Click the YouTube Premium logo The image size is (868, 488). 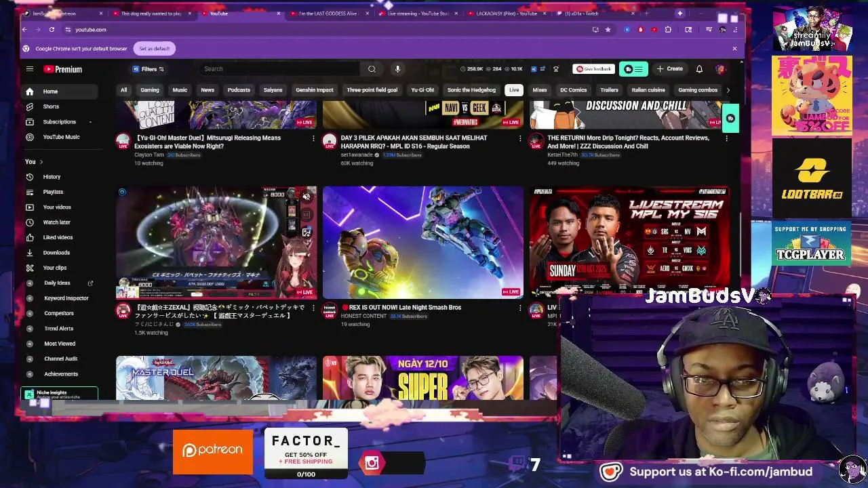point(62,69)
